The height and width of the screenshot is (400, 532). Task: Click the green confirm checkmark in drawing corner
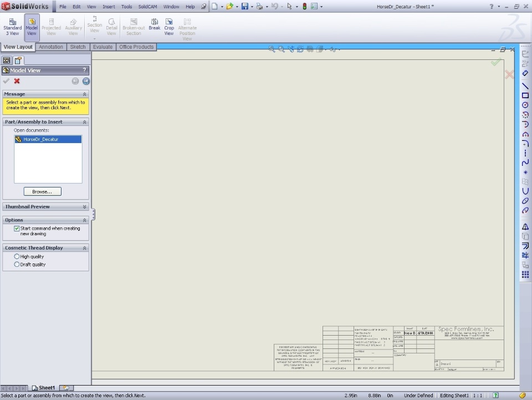(x=495, y=62)
